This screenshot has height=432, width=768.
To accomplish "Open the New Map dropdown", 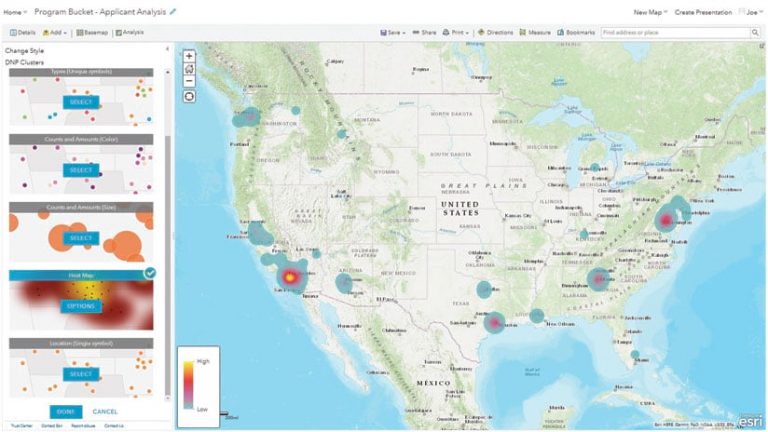I will click(650, 12).
